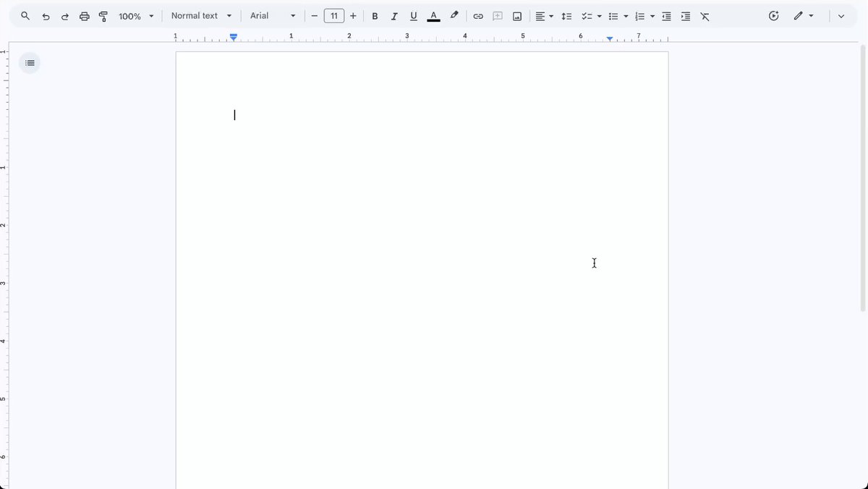The image size is (868, 489).
Task: Click the print icon
Action: [x=84, y=16]
